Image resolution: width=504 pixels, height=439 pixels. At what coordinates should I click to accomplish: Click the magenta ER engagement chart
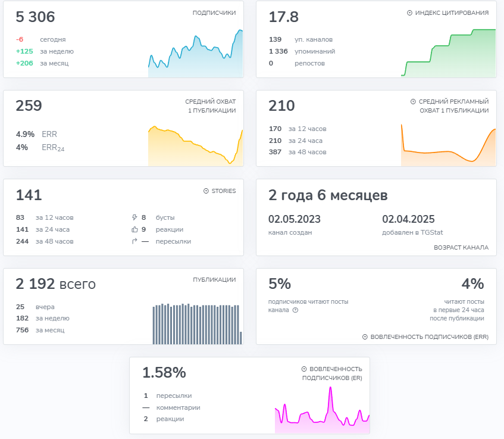(321, 411)
